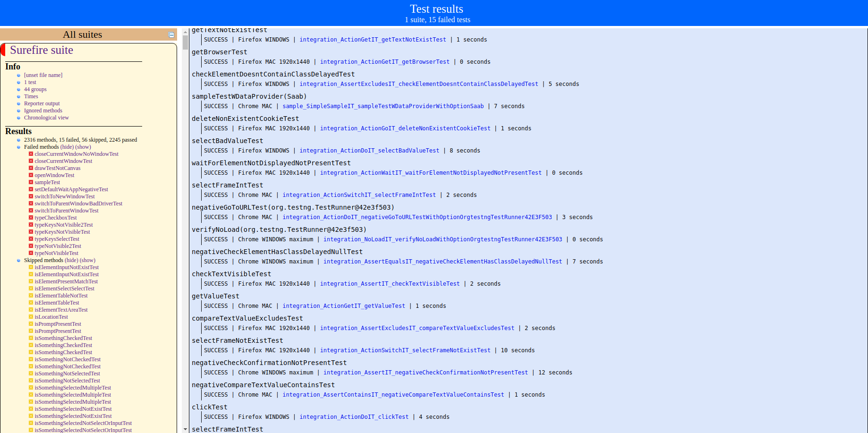This screenshot has width=868, height=433.
Task: Open negativeCheckConfirmationNotPresentTest link
Action: pyautogui.click(x=425, y=373)
